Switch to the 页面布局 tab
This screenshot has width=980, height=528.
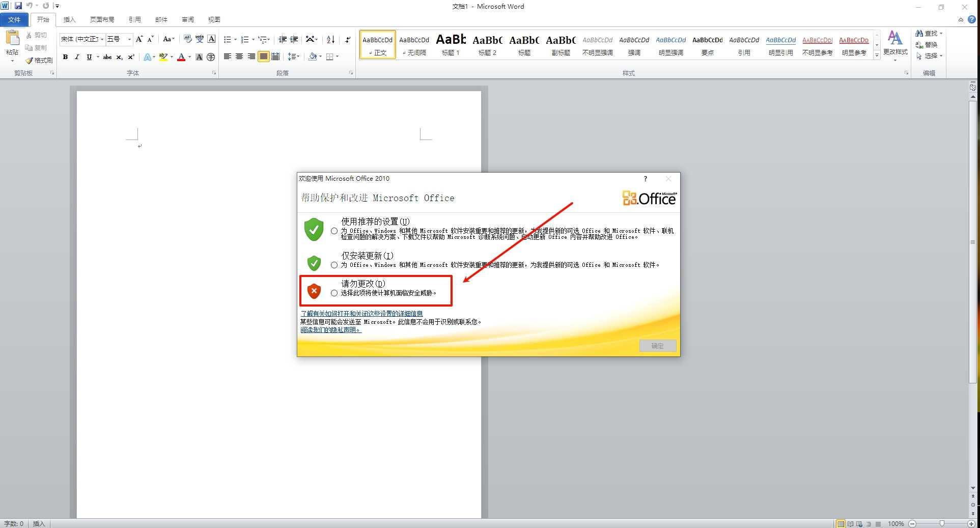(102, 19)
